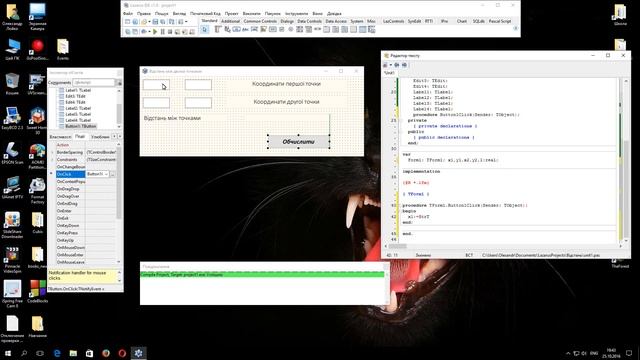Screen dimensions: 640x360
Task: Click the Save toolbar icon
Action: pyautogui.click(x=155, y=22)
